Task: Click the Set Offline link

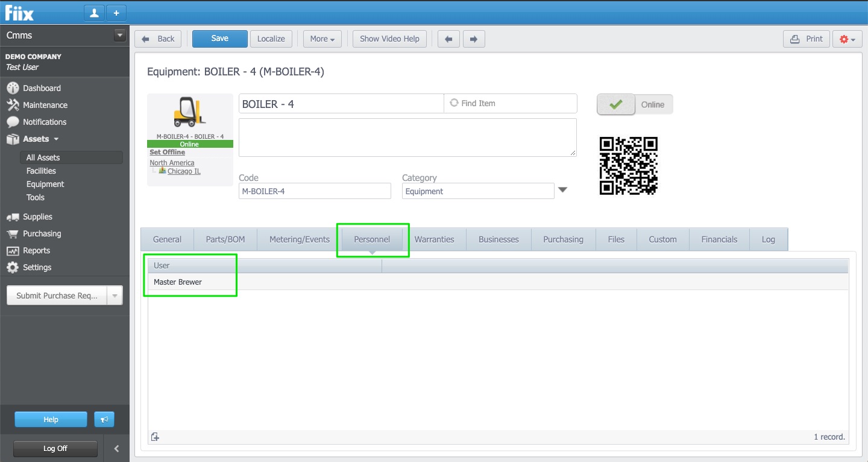Action: 167,152
